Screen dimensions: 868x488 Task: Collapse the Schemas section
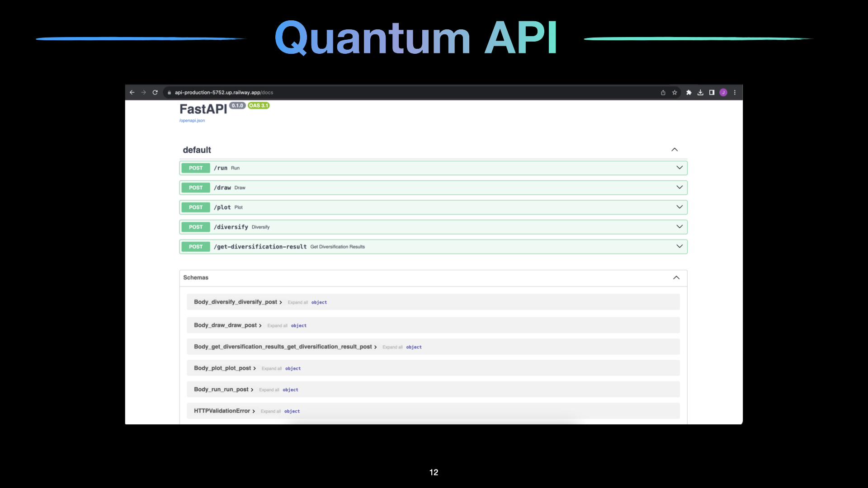click(676, 277)
